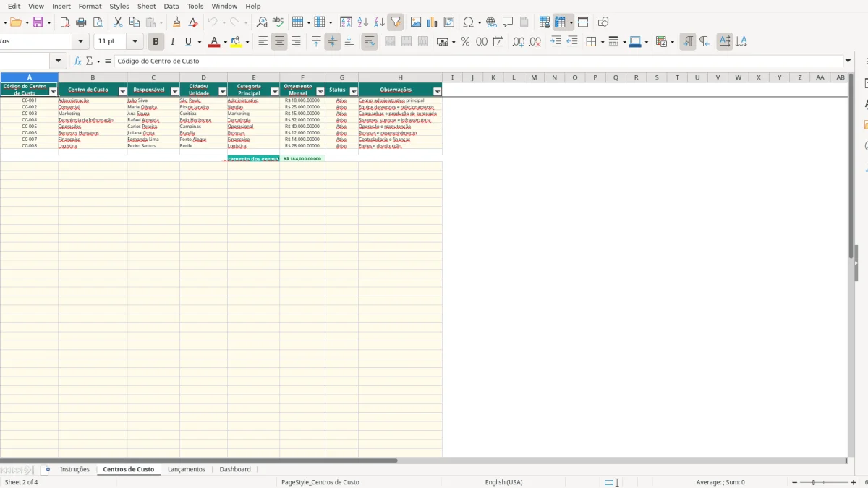Open filter dropdown on Responsável column
Viewport: 868px width, 488px height.
[174, 92]
